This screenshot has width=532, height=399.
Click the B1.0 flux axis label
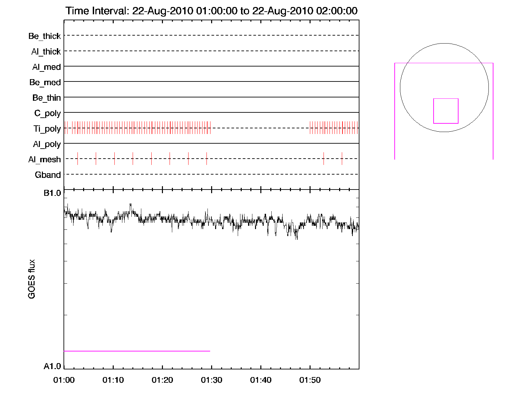tap(53, 193)
